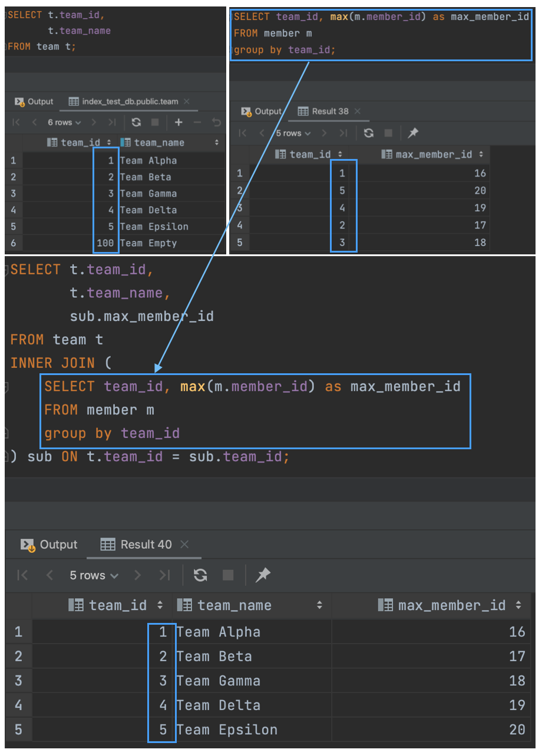Select the 'Team Alpha' cell in team table

[171, 160]
